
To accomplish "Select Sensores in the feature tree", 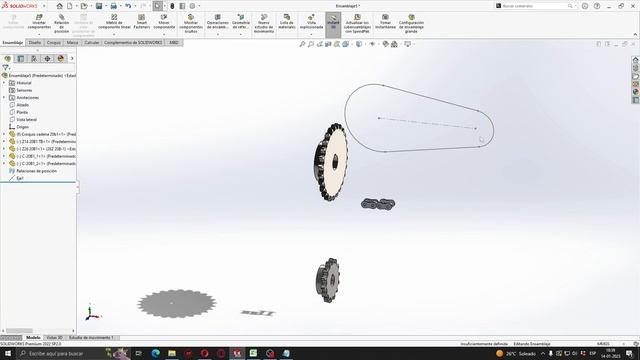I will pyautogui.click(x=24, y=90).
